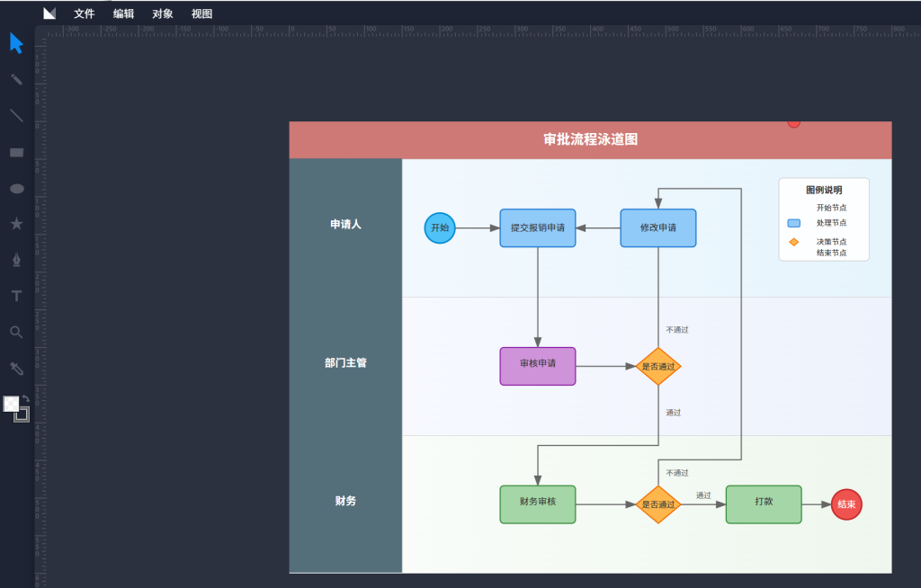Screen dimensions: 921x588
Task: Click the 财务 lane label
Action: coord(345,501)
